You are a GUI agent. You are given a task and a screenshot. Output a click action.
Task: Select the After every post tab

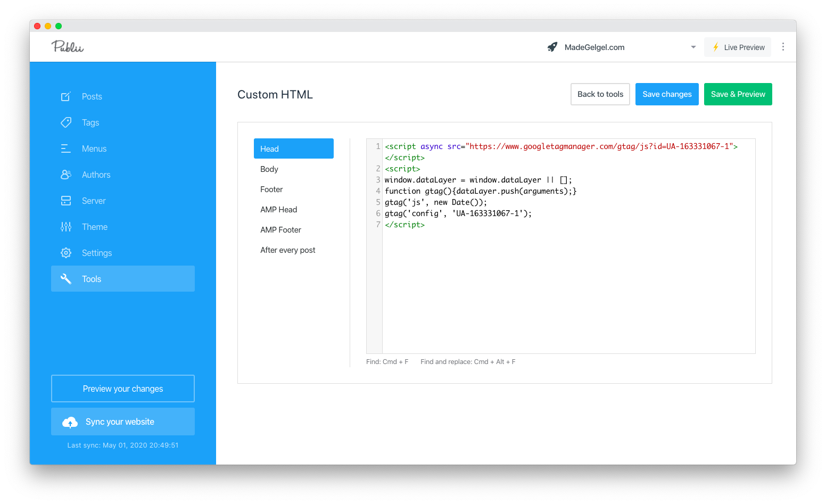[x=288, y=250]
